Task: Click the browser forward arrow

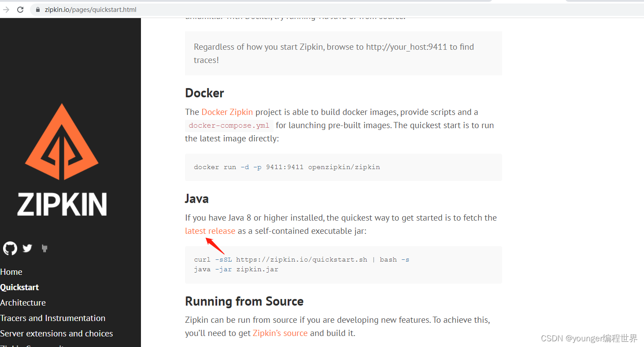Action: [x=6, y=10]
